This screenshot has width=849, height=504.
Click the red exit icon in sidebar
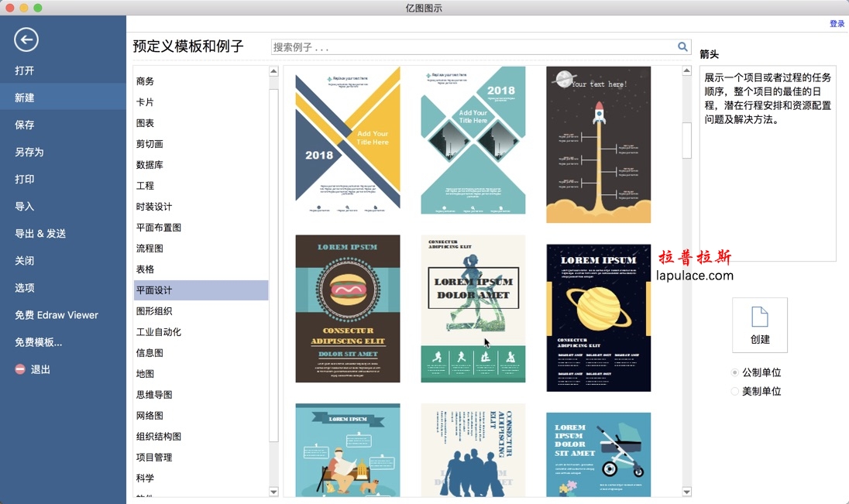20,370
